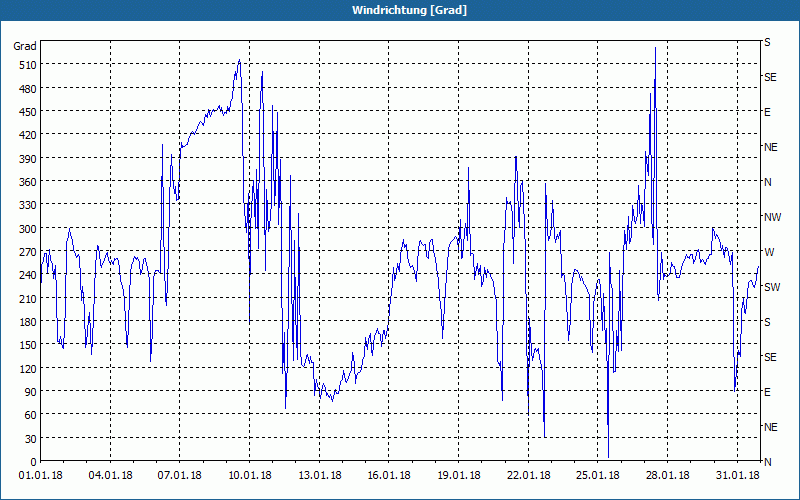
Task: Click the lower SE compass label near 150
Action: (x=770, y=357)
